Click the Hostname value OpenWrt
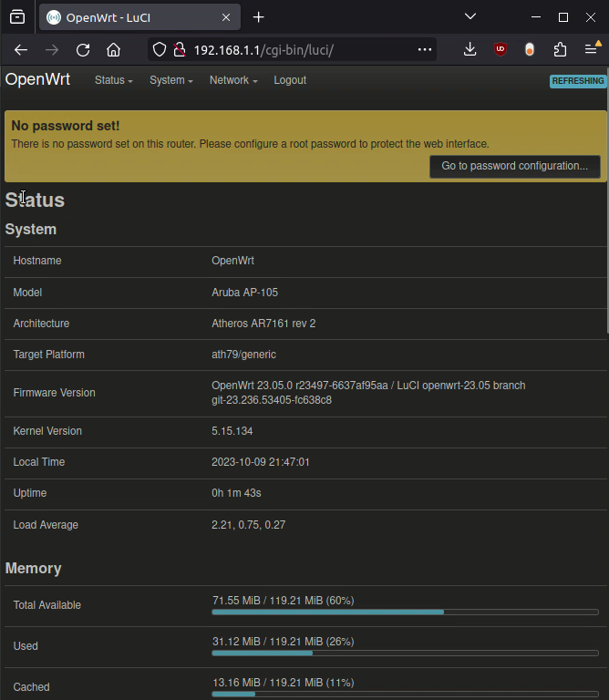Viewport: 609px width, 700px height. click(x=232, y=261)
